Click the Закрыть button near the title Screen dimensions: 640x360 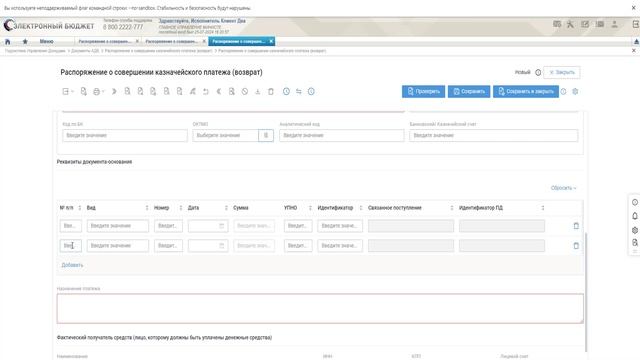tap(562, 72)
